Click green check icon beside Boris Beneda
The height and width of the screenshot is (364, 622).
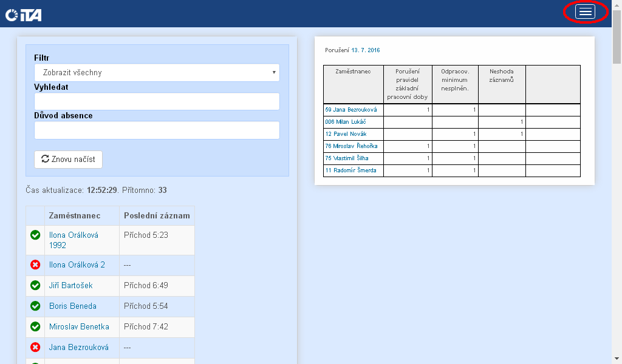35,306
